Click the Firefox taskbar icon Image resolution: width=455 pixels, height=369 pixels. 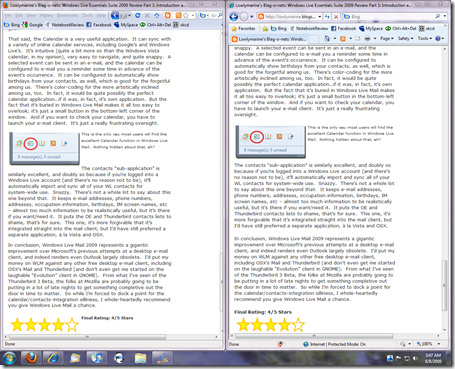tap(31, 358)
